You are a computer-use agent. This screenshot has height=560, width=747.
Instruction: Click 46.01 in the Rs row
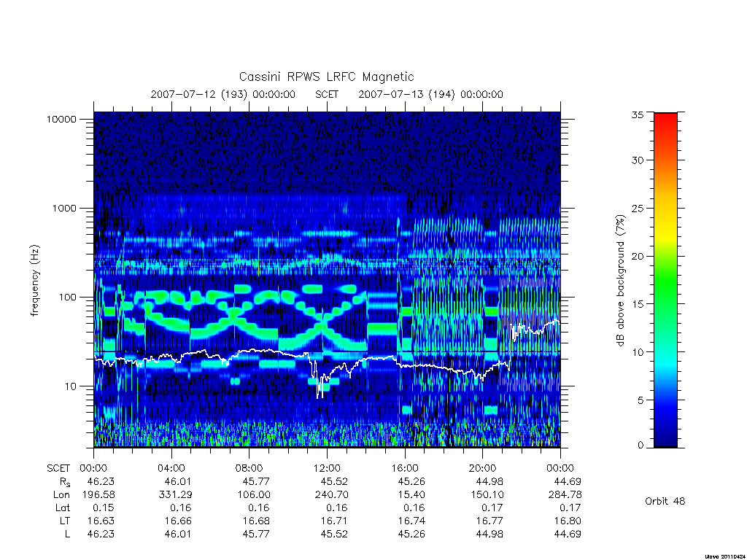[178, 481]
